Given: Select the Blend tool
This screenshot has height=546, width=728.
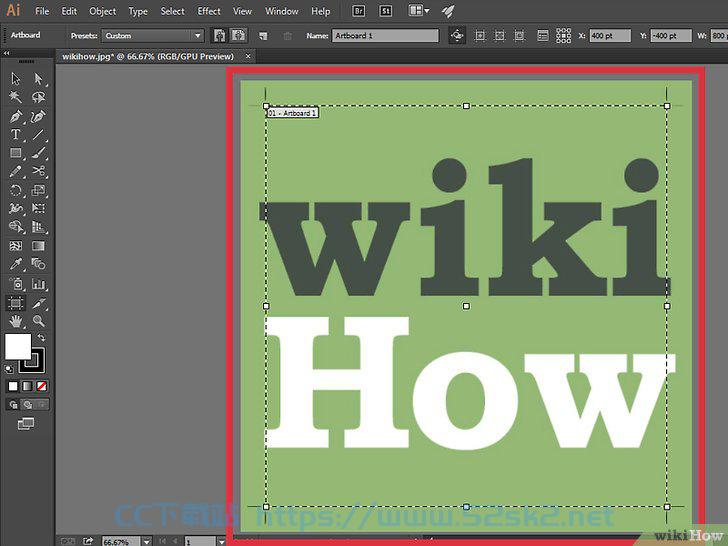Looking at the screenshot, I should click(x=38, y=264).
